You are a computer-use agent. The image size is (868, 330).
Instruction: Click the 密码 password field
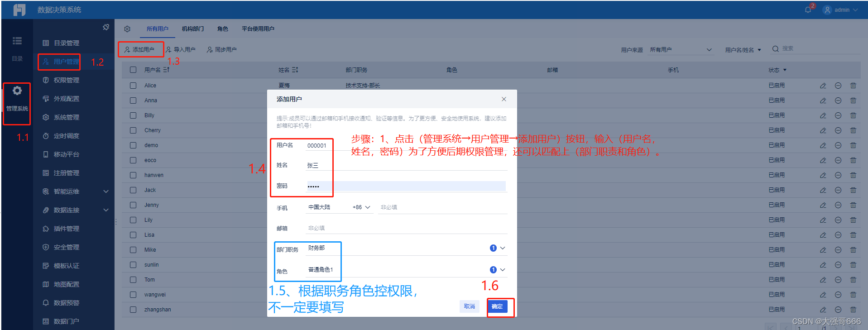[x=407, y=186]
